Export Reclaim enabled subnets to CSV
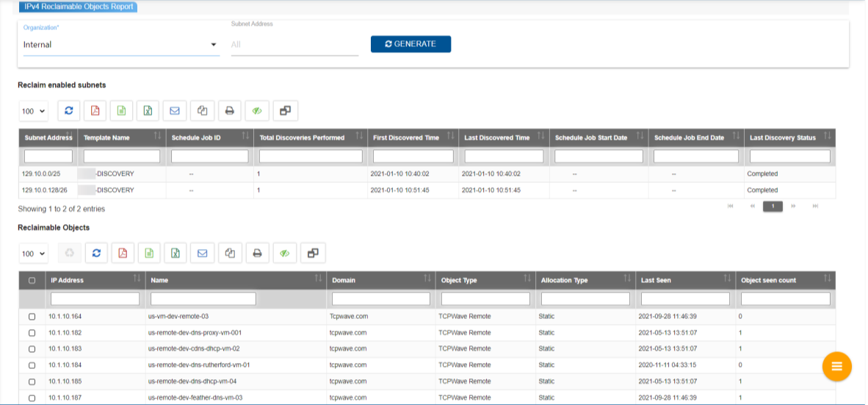Screen dimensions: 868x405 click(122, 111)
